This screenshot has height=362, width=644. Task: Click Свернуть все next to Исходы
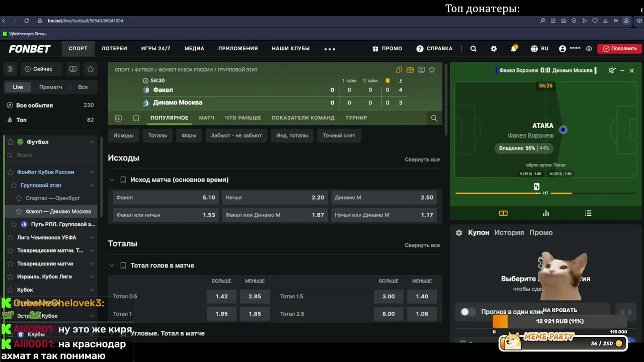(422, 159)
